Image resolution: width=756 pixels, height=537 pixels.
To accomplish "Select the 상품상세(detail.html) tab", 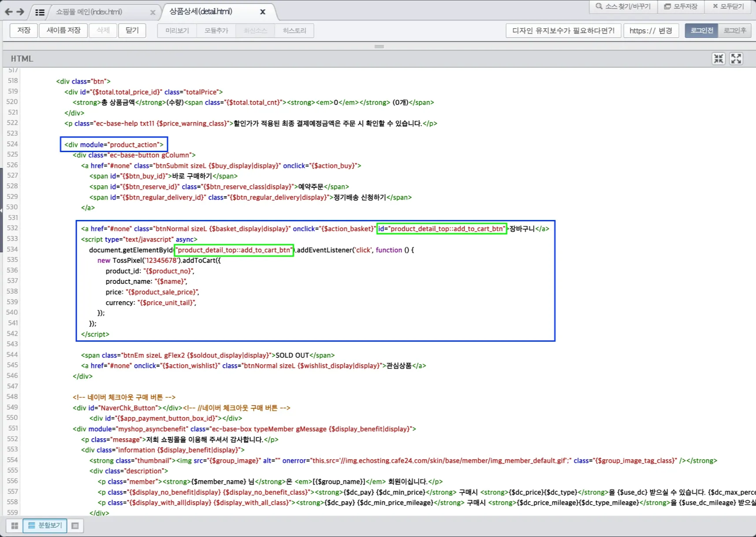I will pyautogui.click(x=201, y=11).
